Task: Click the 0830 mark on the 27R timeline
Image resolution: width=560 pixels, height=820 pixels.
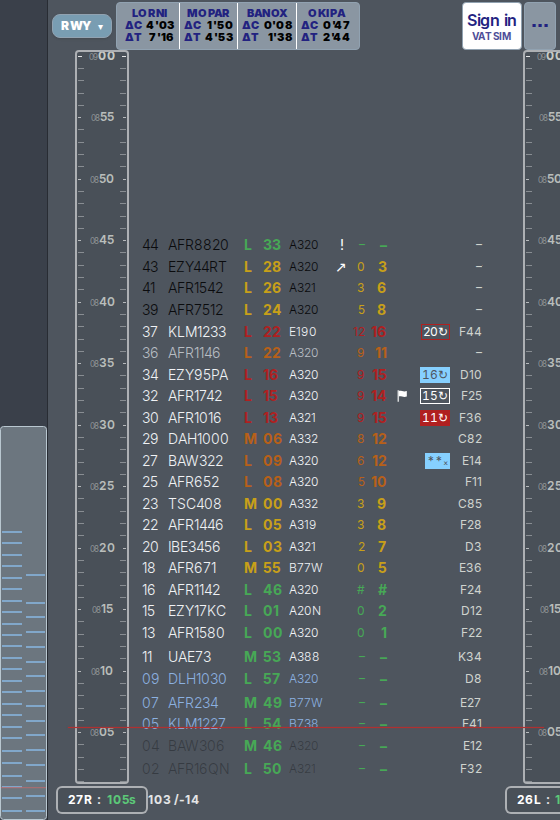Action: coord(102,425)
